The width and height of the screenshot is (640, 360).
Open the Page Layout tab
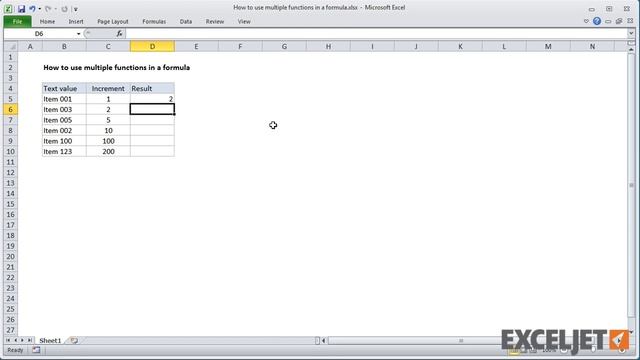click(x=113, y=21)
